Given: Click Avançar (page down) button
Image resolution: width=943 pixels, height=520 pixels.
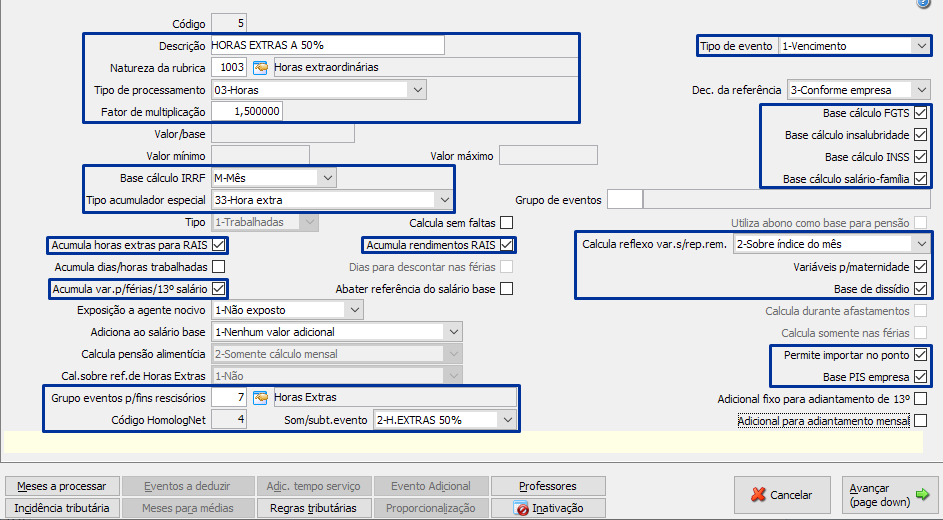Looking at the screenshot, I should 889,495.
